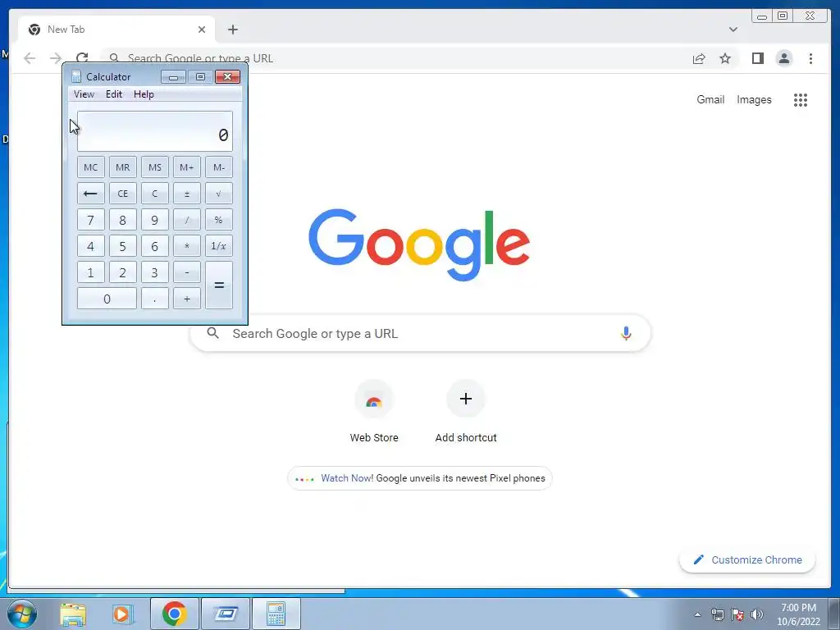The height and width of the screenshot is (630, 840).
Task: Click the percent button in Calculator
Action: [x=219, y=220]
